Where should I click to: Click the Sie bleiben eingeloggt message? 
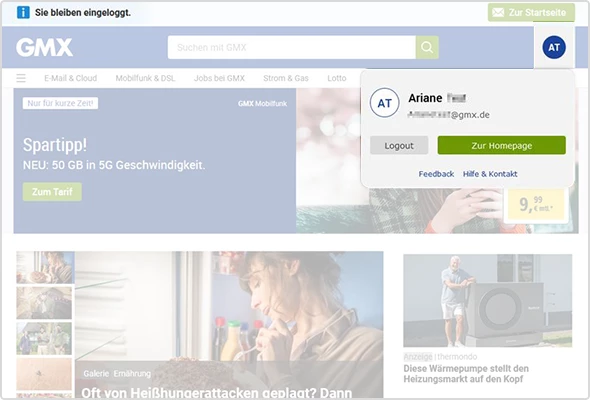click(x=83, y=12)
